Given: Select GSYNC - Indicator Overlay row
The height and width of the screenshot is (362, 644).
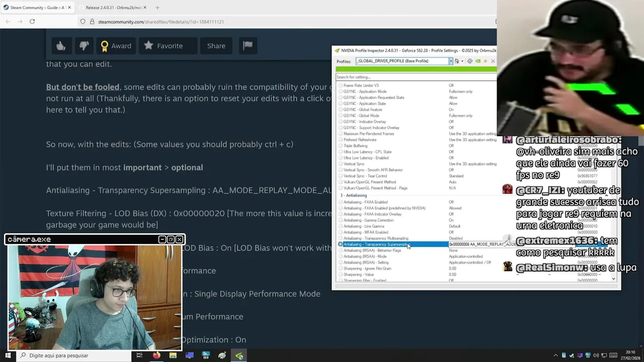Looking at the screenshot, I should [417, 122].
